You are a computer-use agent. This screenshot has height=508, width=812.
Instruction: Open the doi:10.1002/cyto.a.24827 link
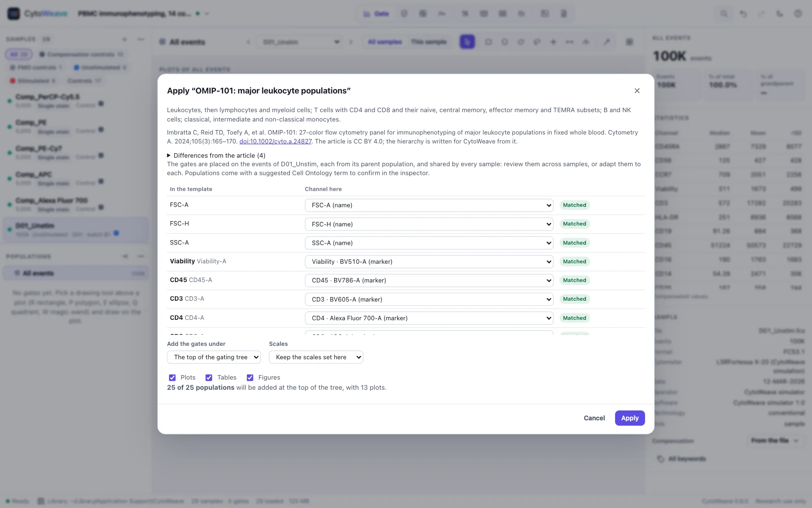tap(276, 141)
